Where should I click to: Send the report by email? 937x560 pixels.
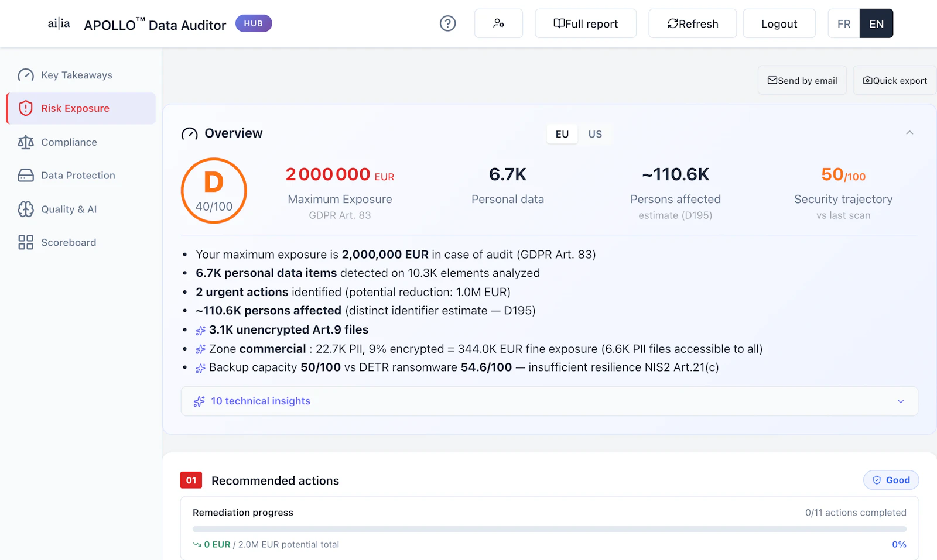click(x=802, y=80)
